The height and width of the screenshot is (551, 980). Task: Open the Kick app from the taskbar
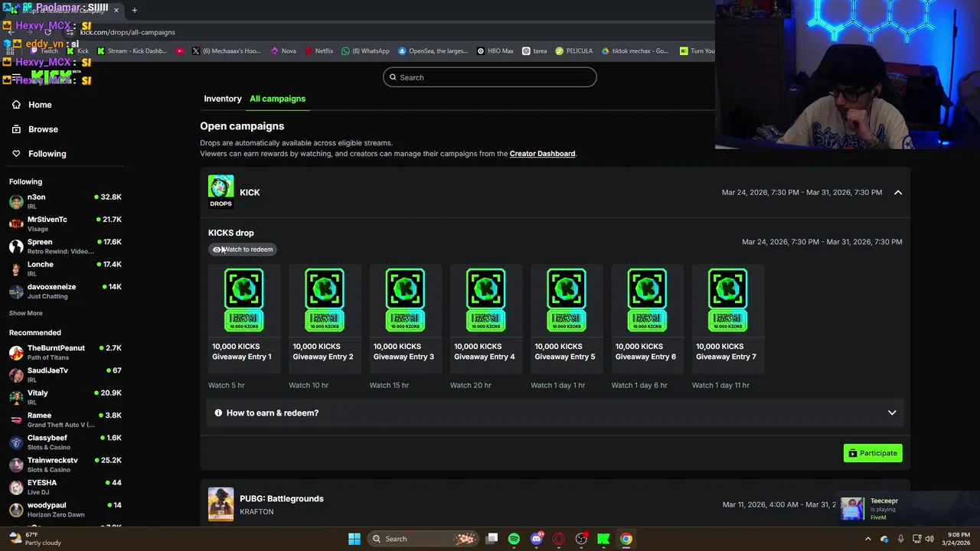tap(604, 539)
